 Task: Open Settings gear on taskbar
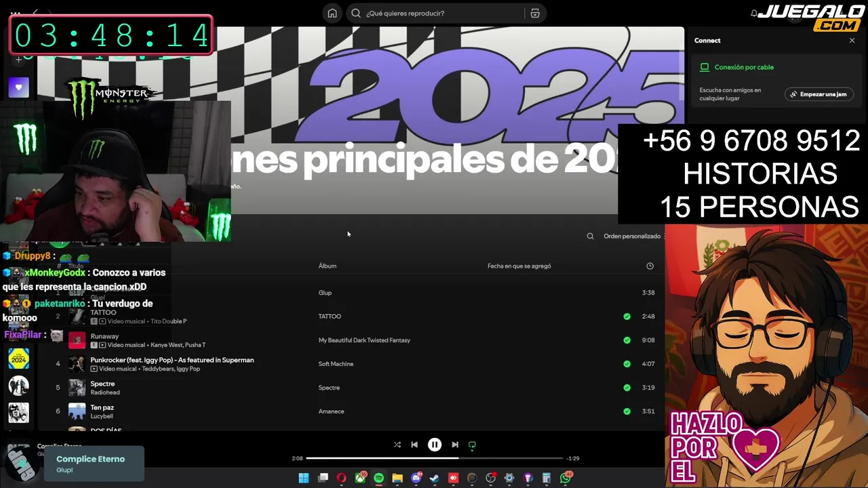click(x=509, y=478)
